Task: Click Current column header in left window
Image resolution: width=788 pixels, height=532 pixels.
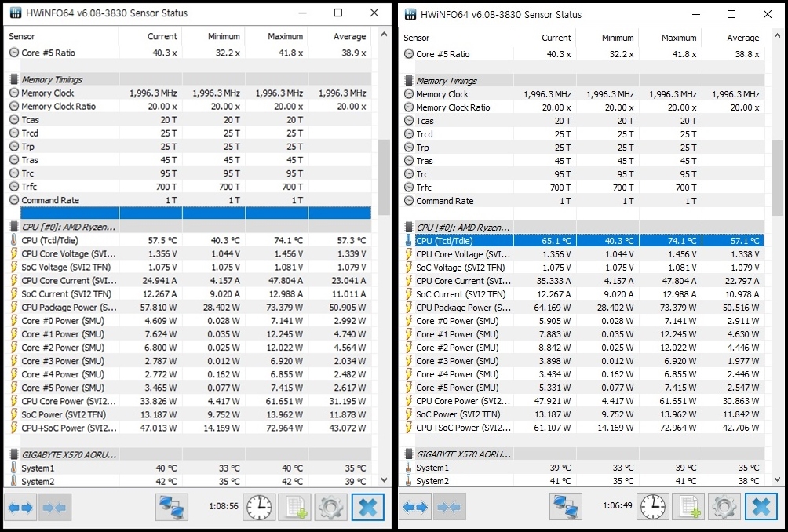Action: point(150,36)
